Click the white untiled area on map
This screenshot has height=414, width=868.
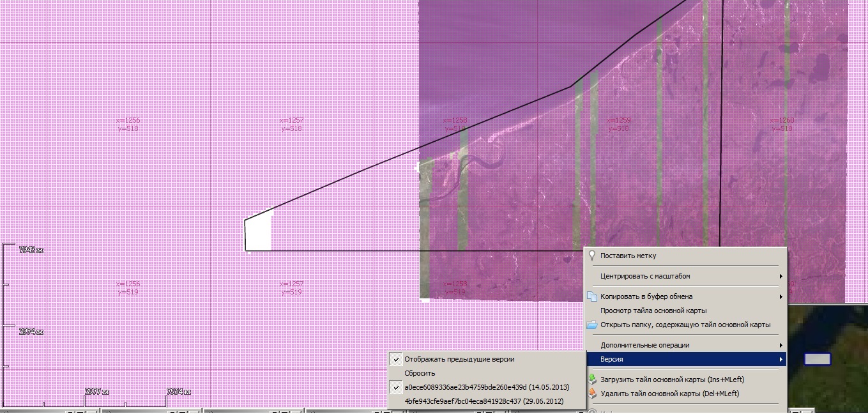click(x=259, y=234)
